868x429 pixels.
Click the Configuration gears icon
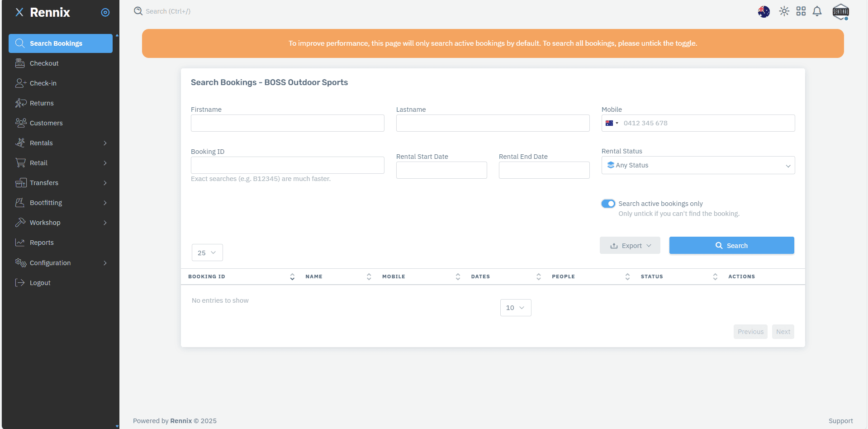(21, 263)
